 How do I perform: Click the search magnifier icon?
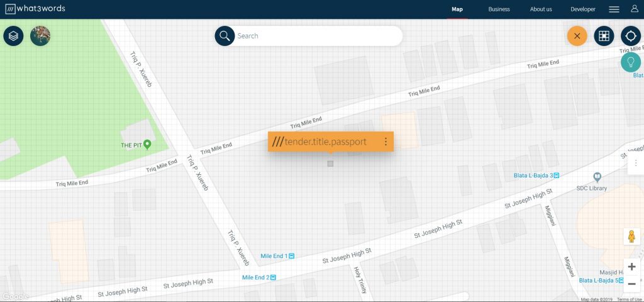(225, 36)
